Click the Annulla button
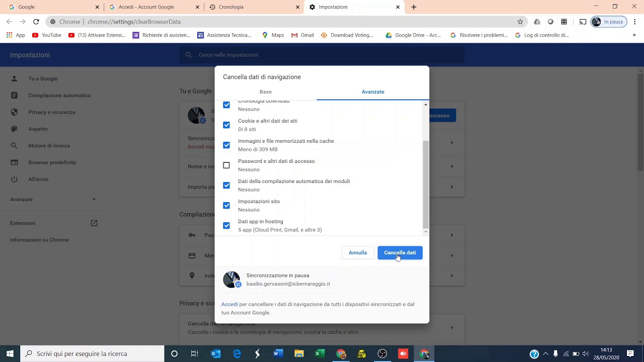This screenshot has width=644, height=362. tap(358, 252)
